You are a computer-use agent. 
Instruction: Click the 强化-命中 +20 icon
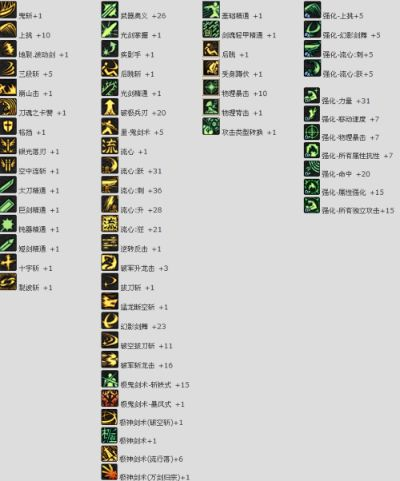click(x=312, y=168)
